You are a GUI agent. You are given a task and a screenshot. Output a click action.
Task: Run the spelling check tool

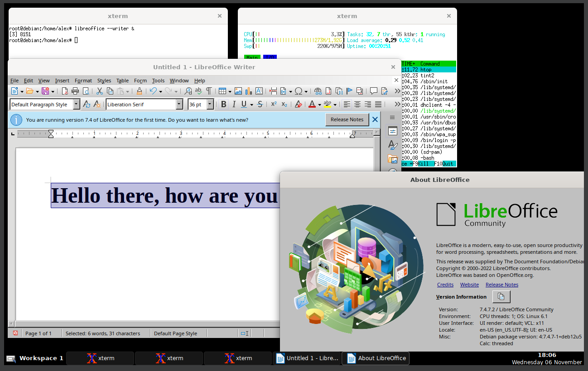198,91
